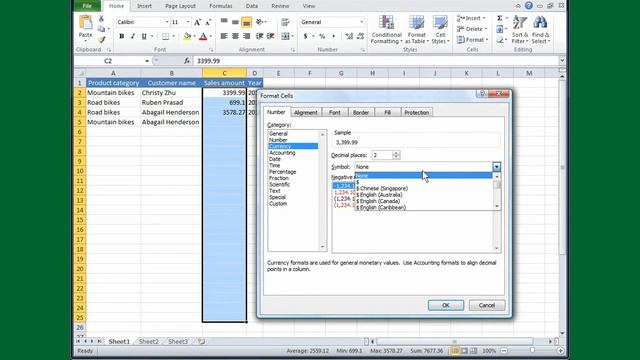
Task: Open Find & Select menu
Action: tap(541, 29)
